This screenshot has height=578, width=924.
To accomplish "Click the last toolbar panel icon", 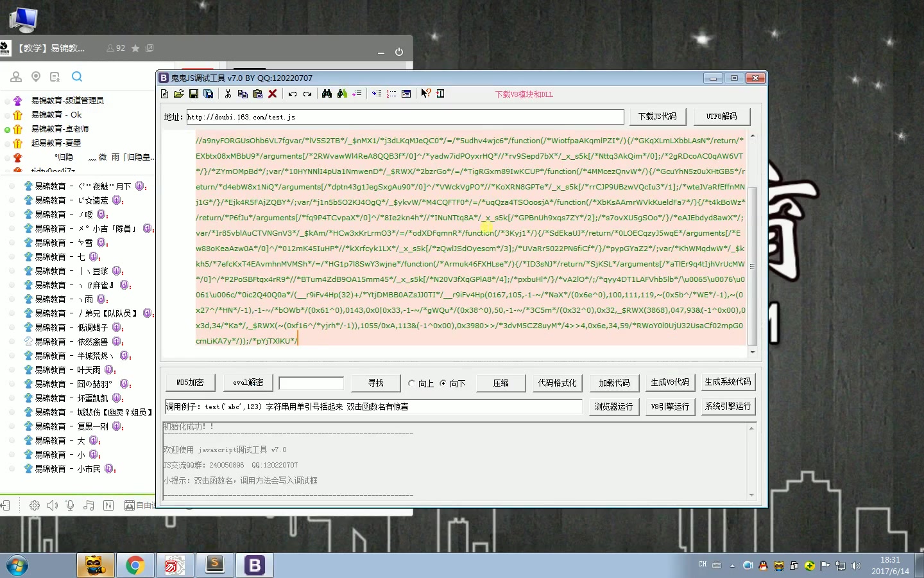I will coord(440,94).
